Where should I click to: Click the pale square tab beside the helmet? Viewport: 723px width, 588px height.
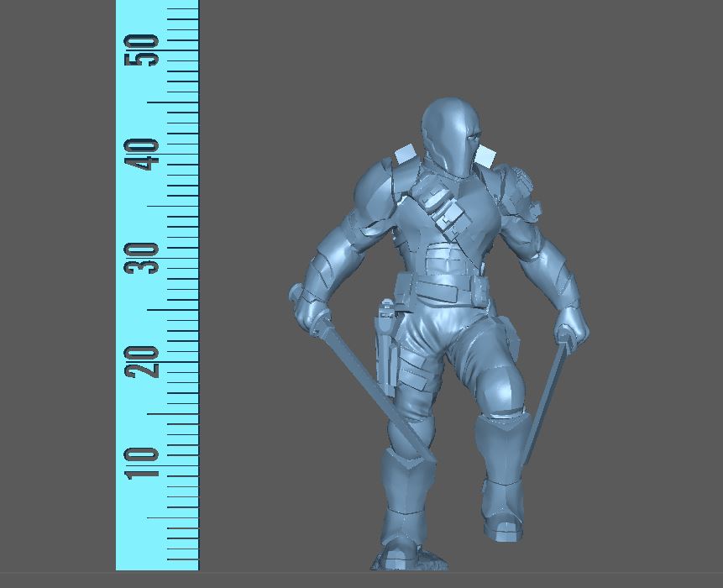coord(486,155)
